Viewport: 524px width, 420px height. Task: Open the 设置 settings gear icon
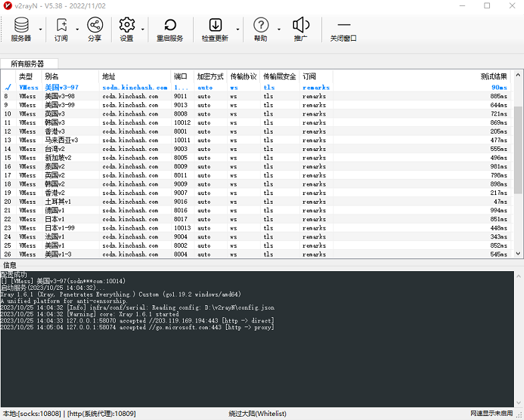point(127,29)
